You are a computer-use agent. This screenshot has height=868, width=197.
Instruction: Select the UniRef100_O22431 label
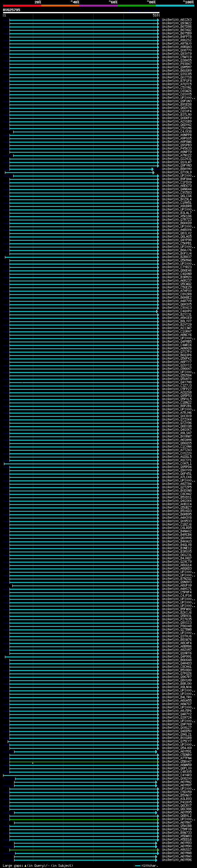[177, 159]
